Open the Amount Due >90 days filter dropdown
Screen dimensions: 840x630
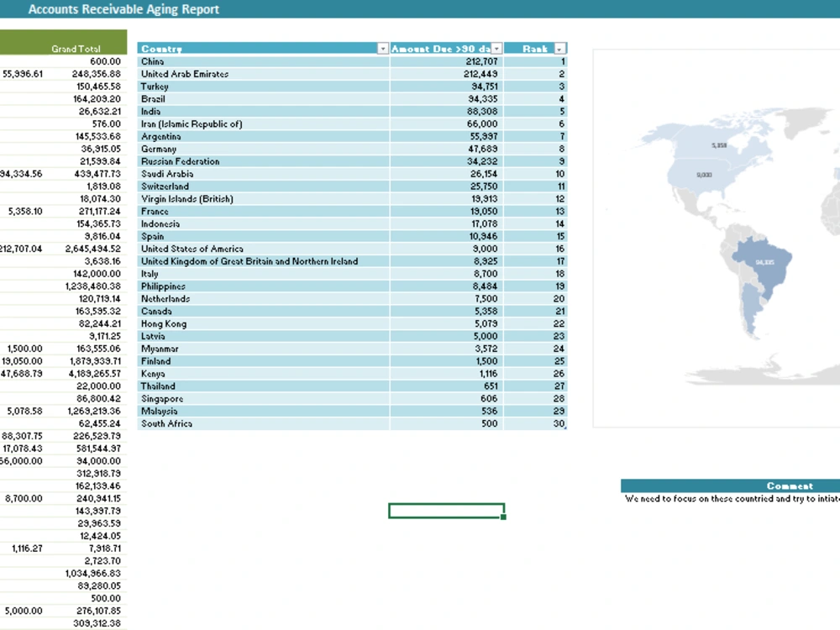(496, 49)
